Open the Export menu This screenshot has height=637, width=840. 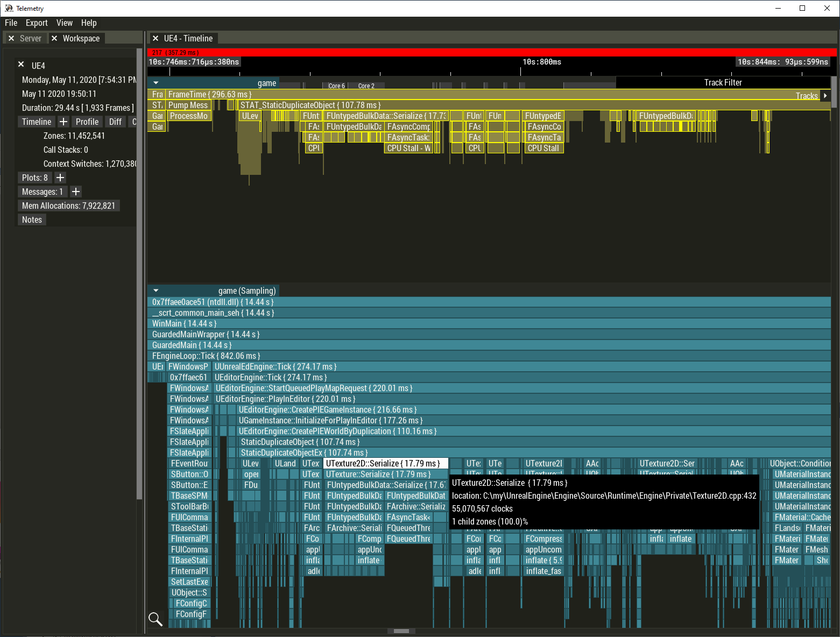[x=37, y=23]
